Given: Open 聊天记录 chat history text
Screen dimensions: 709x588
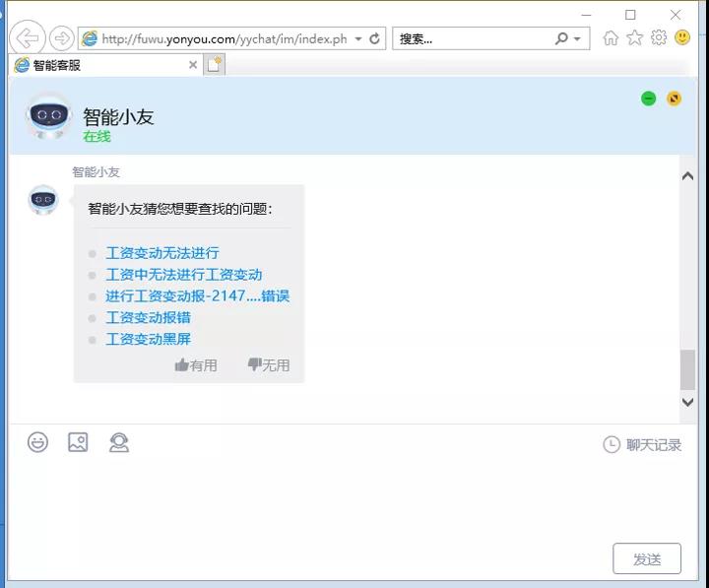Looking at the screenshot, I should (x=654, y=445).
